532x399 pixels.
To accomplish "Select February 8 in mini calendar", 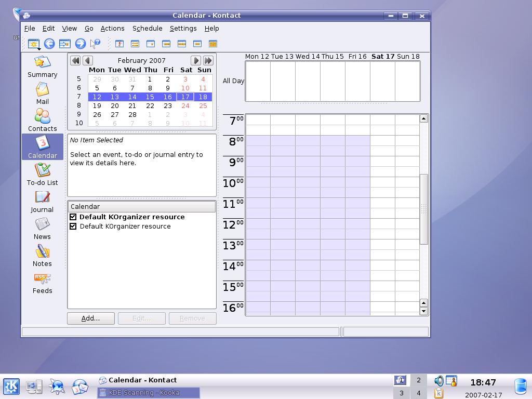I will 150,88.
